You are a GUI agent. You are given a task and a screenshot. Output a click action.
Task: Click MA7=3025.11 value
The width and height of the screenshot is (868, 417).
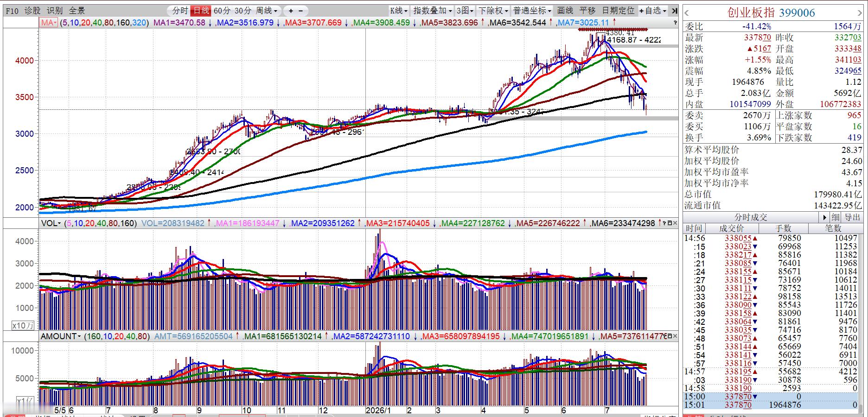[583, 23]
